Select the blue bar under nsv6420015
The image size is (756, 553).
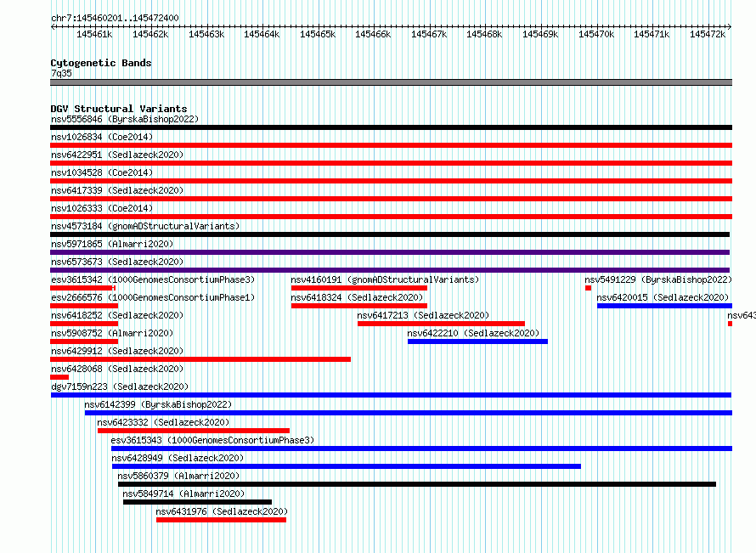coord(664,306)
